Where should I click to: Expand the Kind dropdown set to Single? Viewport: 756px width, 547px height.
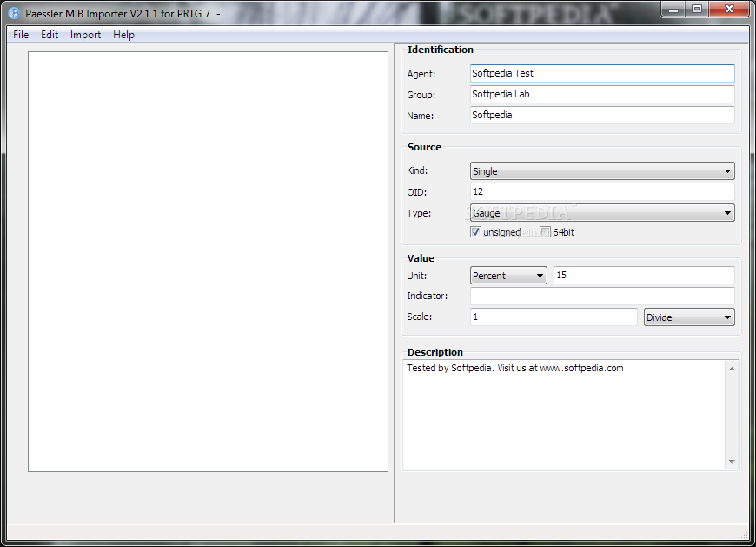(602, 171)
